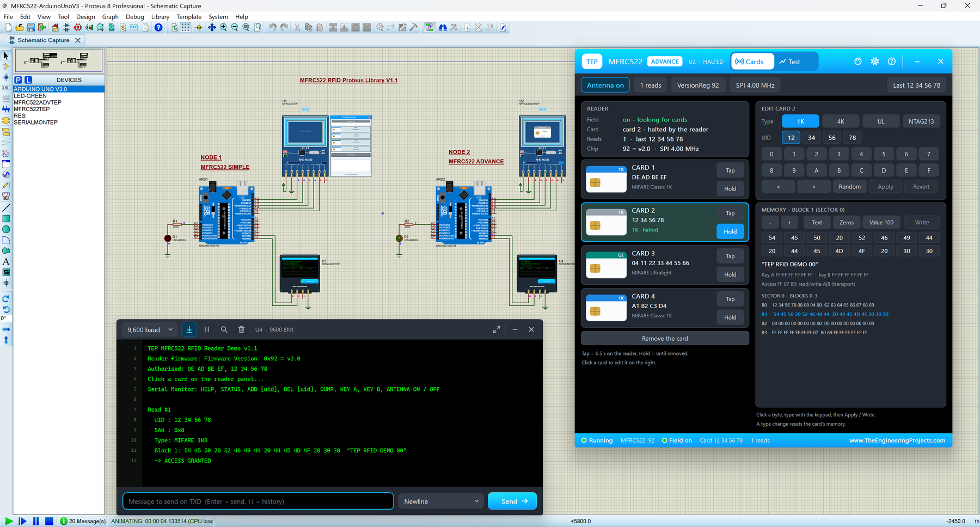
Task: Open the Library menu
Action: 160,17
